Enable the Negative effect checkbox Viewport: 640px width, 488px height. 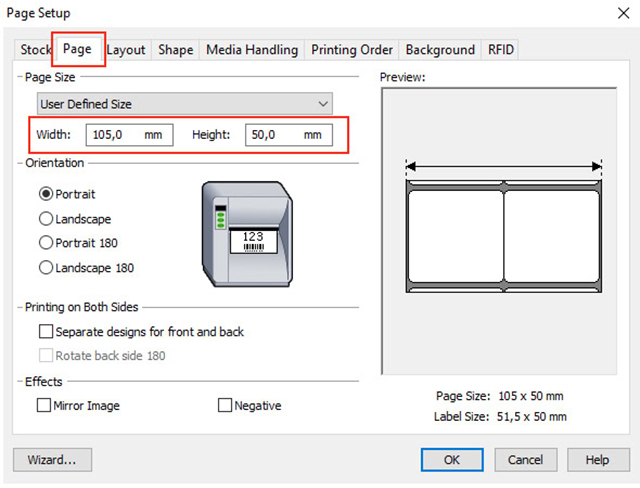point(225,406)
